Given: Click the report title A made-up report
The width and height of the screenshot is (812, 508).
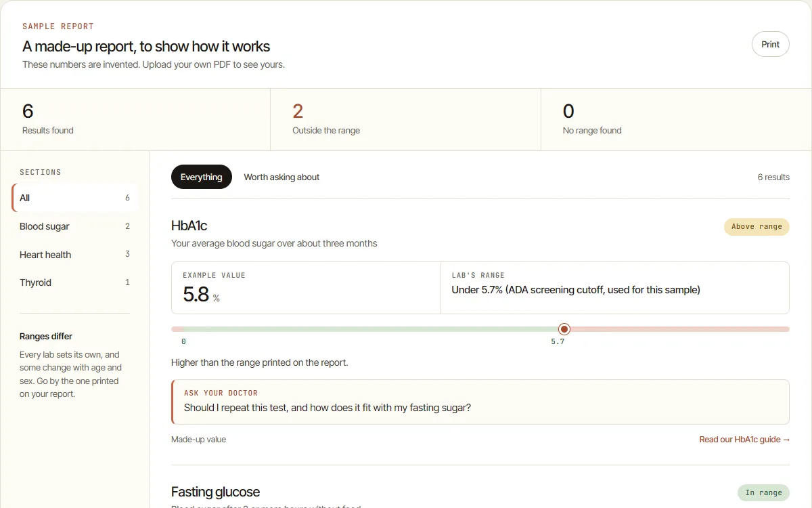Looking at the screenshot, I should pyautogui.click(x=146, y=47).
